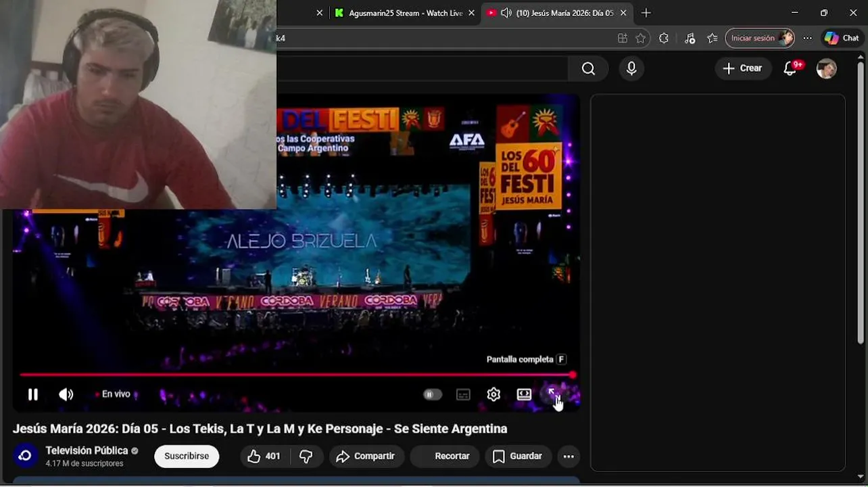Mute the video with the speaker icon

[x=66, y=394]
